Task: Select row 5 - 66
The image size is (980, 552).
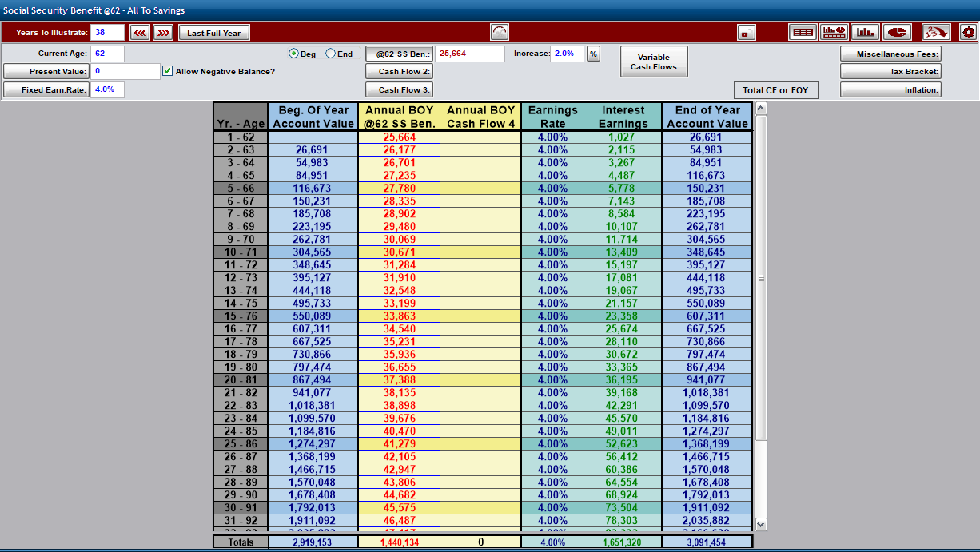Action: [241, 189]
